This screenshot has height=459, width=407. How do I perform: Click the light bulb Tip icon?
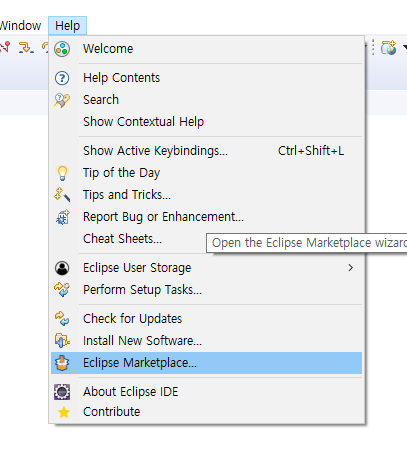62,173
